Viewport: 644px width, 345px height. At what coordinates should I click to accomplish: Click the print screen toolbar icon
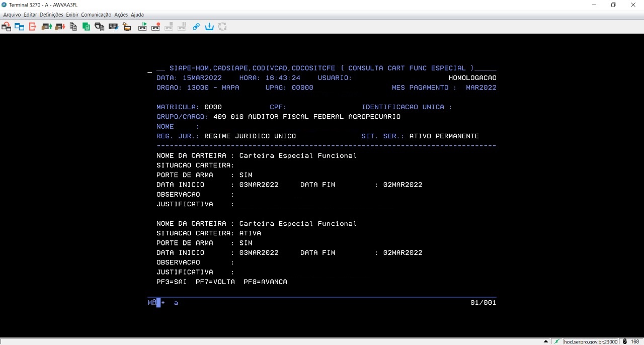(100, 27)
